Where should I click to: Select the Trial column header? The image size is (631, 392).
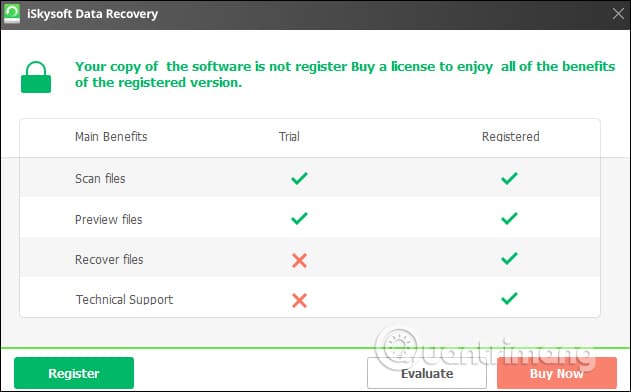click(x=289, y=136)
